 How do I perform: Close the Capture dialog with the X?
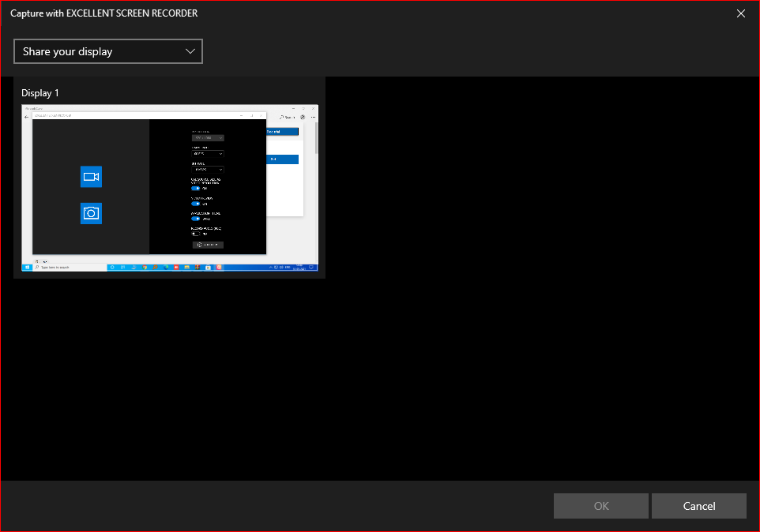(740, 13)
